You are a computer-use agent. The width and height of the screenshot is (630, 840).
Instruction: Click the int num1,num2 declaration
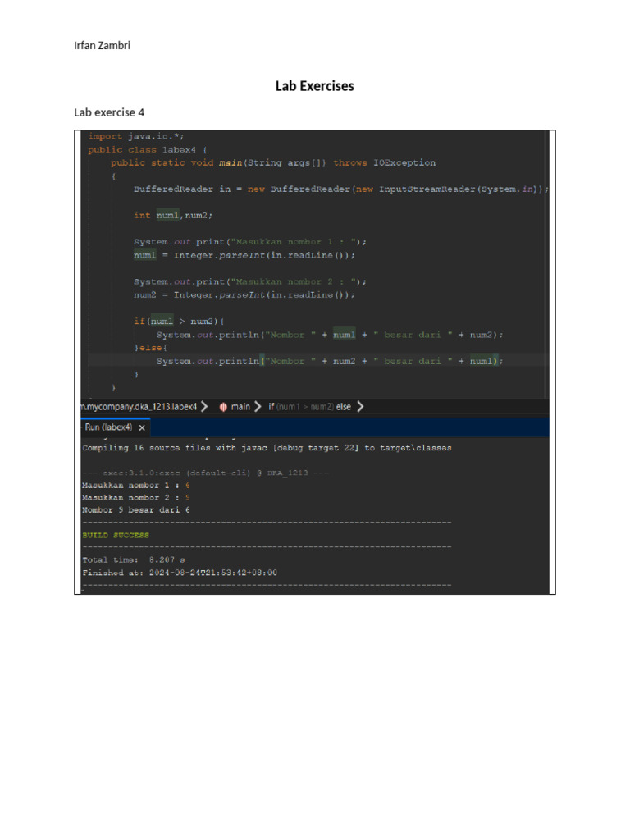point(173,216)
